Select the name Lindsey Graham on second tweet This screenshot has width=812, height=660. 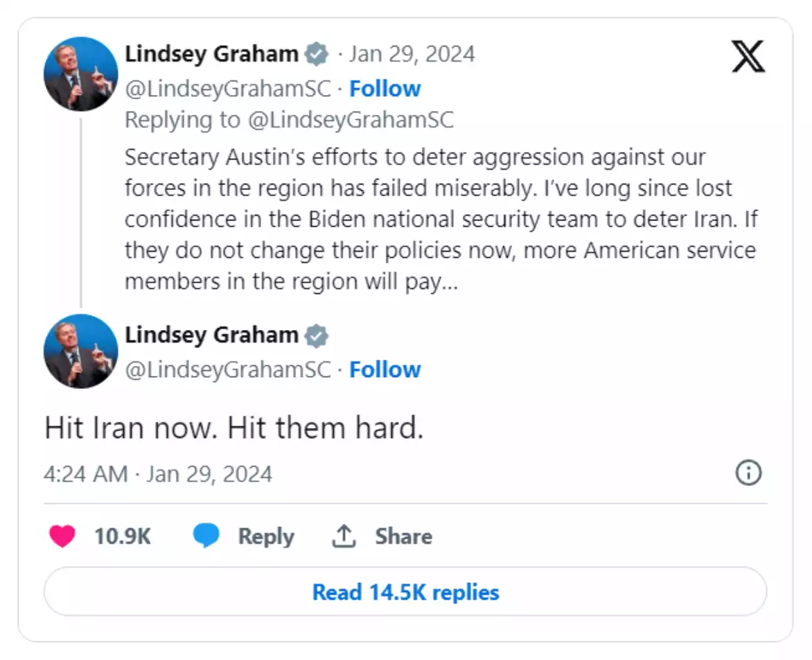click(x=211, y=335)
